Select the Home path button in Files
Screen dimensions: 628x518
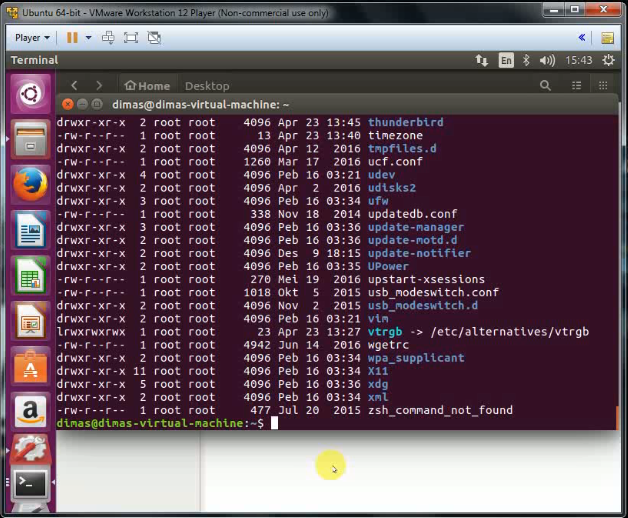(x=147, y=86)
